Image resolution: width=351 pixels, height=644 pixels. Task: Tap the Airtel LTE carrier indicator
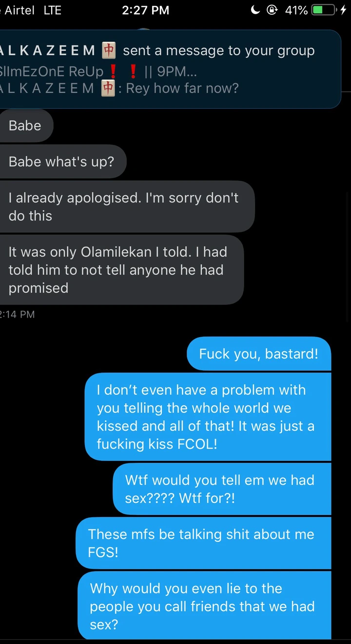click(x=32, y=10)
